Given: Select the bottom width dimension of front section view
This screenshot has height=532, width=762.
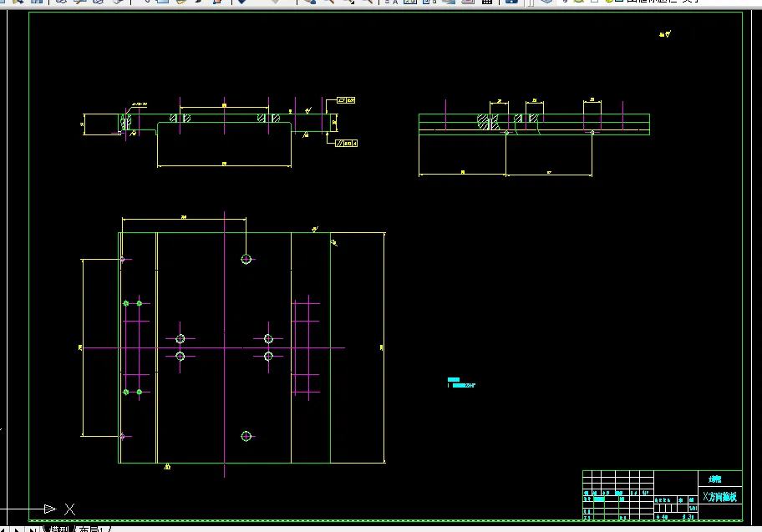Looking at the screenshot, I should click(224, 165).
